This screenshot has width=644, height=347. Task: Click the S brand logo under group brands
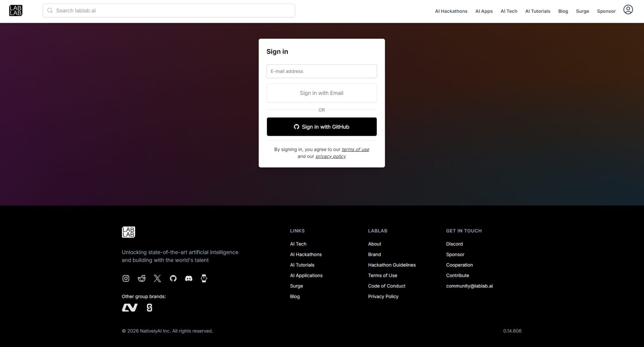149,307
